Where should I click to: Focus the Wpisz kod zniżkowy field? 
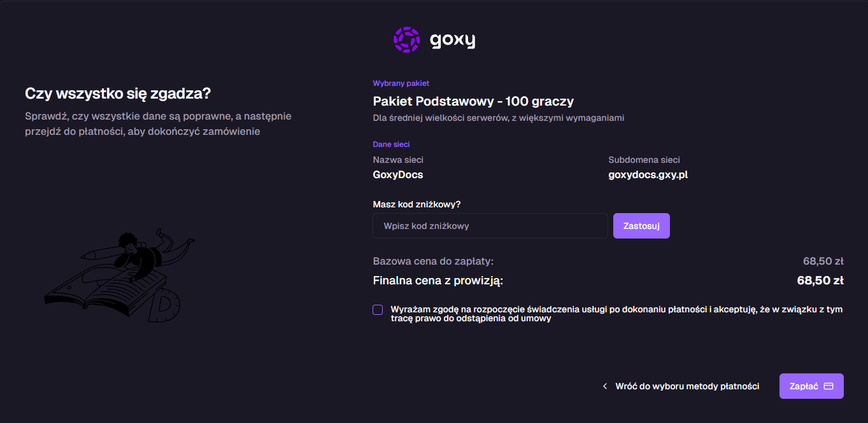[x=490, y=226]
